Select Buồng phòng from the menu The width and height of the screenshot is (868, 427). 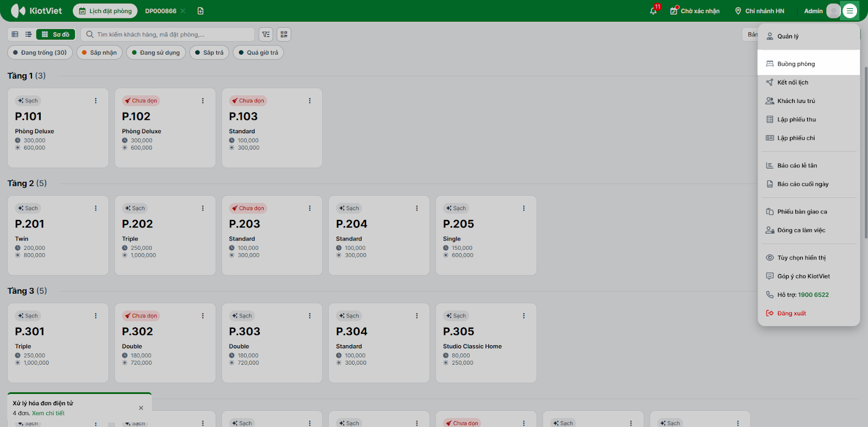click(796, 64)
